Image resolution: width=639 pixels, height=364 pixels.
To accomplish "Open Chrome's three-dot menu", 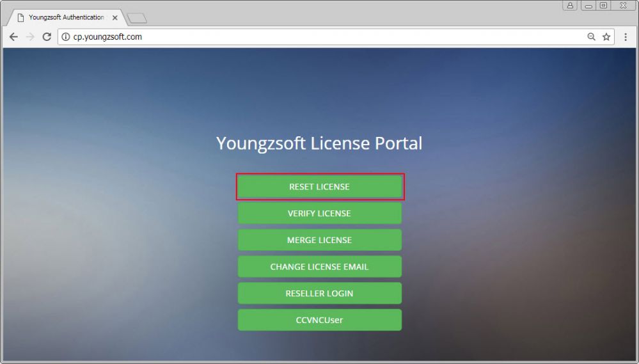I will pos(626,36).
